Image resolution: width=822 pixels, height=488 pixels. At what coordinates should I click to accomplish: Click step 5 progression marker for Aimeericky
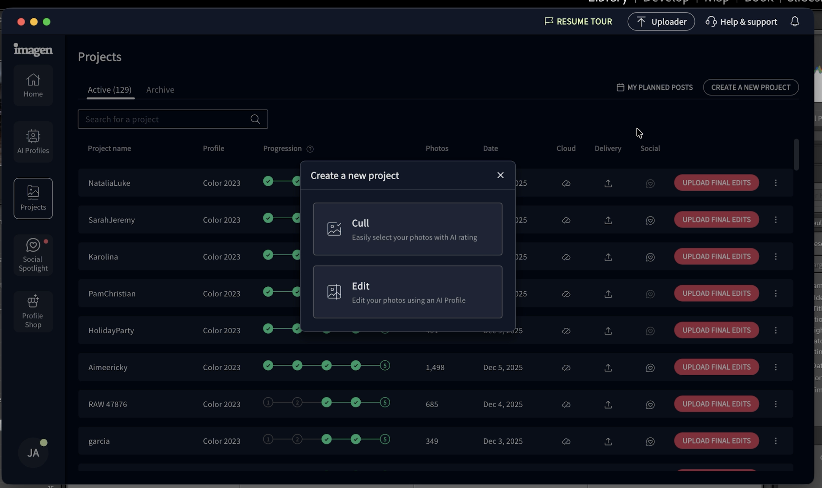point(385,366)
